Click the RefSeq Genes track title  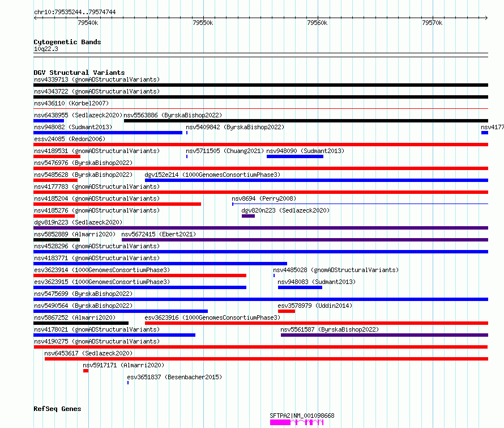(x=57, y=409)
